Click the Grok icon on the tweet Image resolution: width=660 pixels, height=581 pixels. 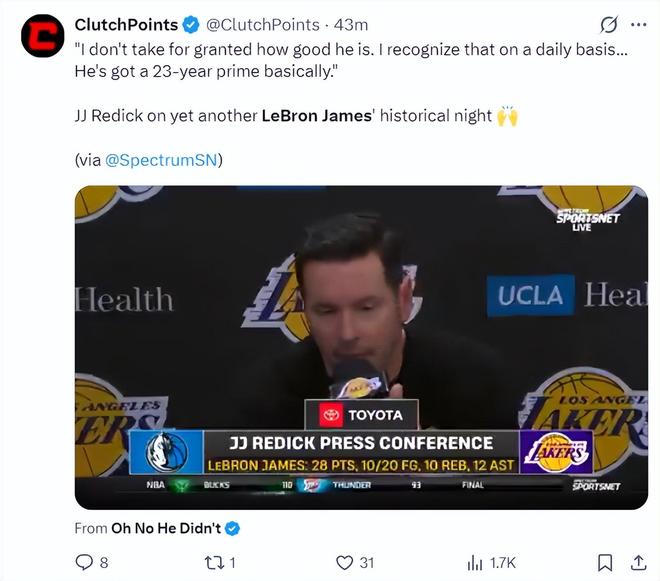coord(607,24)
